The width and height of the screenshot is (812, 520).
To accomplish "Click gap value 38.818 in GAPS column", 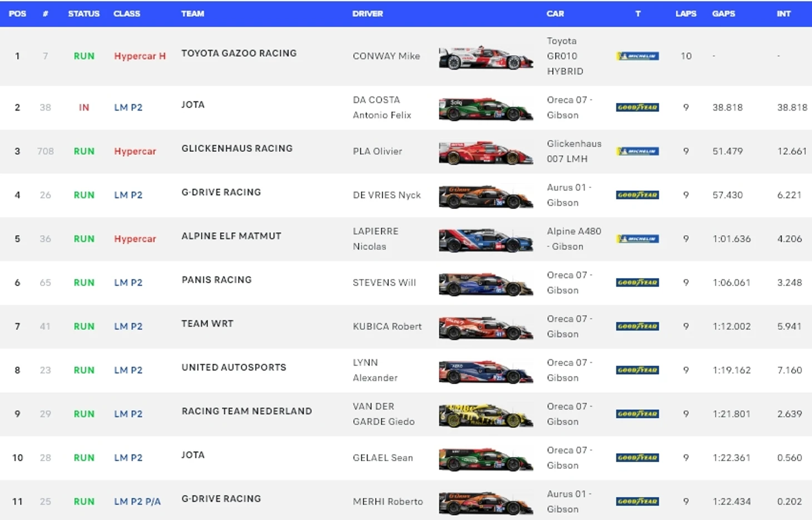I will pos(727,107).
